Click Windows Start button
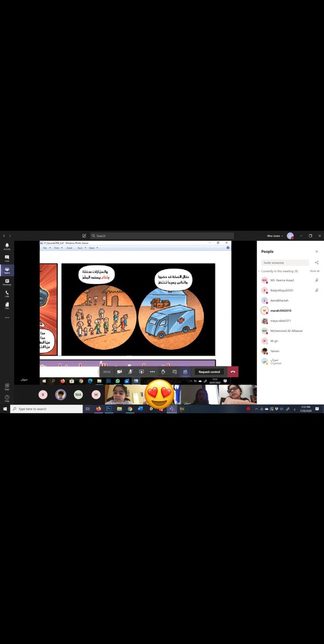324x644 pixels. [x=4, y=409]
